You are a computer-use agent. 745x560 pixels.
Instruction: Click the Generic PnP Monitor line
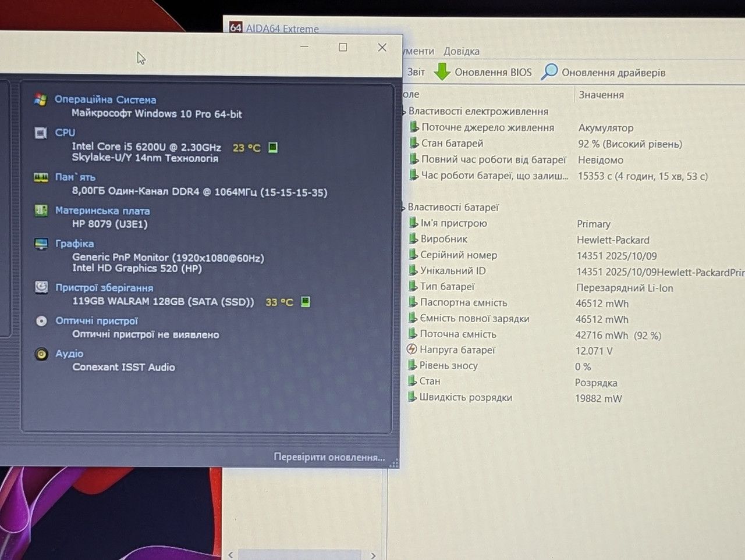(x=168, y=258)
